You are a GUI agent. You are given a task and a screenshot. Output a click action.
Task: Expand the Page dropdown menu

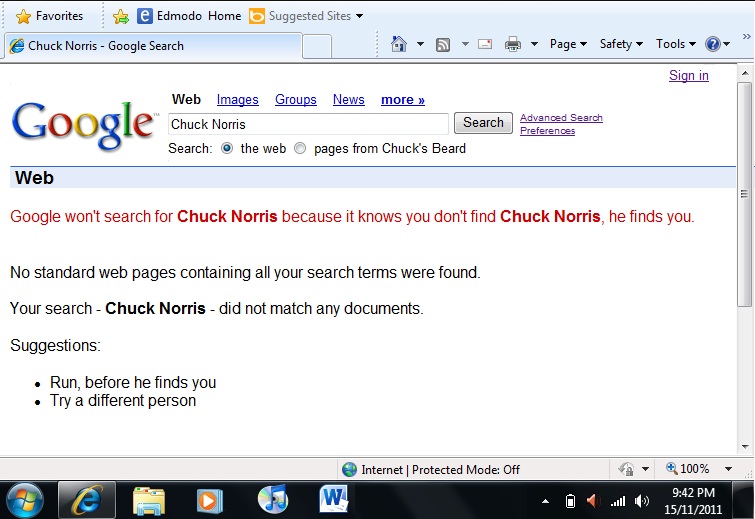tap(568, 44)
